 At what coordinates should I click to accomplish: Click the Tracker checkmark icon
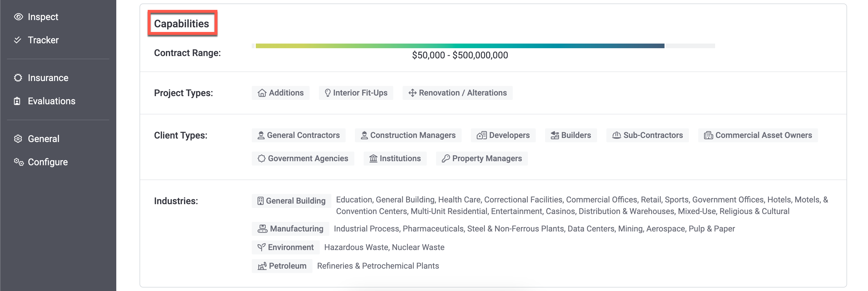[x=17, y=40]
